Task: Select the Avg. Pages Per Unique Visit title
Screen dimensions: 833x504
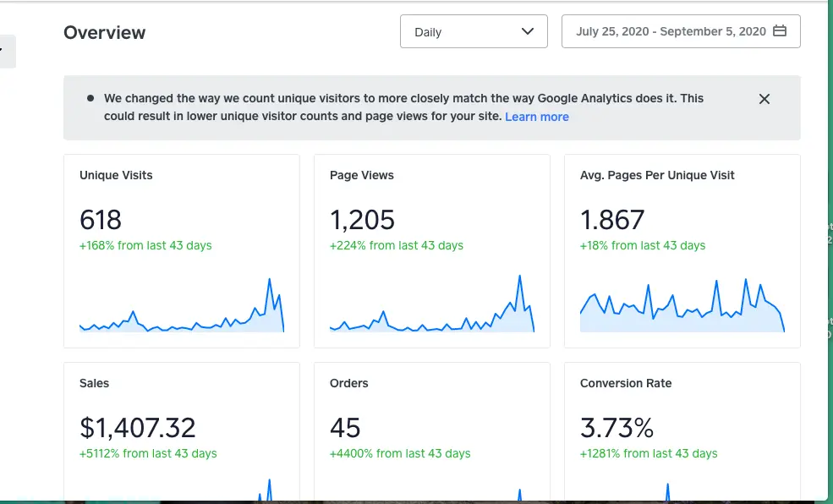Action: (657, 175)
